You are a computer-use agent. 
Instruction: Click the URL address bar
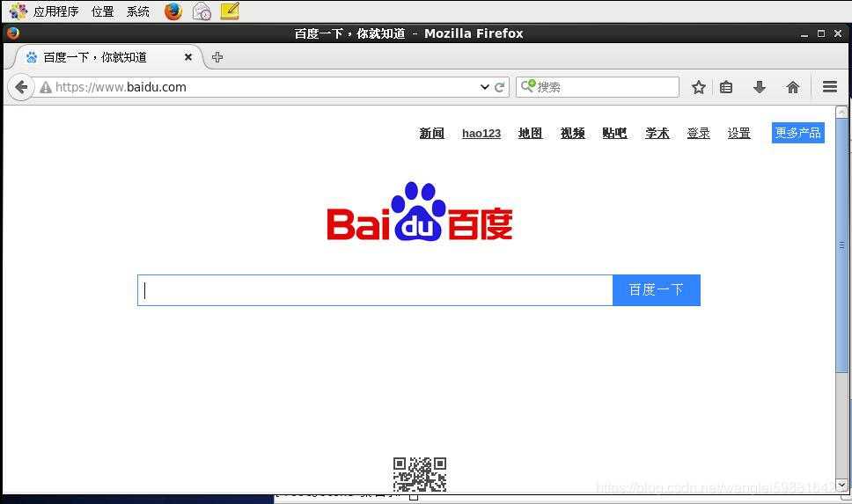click(266, 87)
